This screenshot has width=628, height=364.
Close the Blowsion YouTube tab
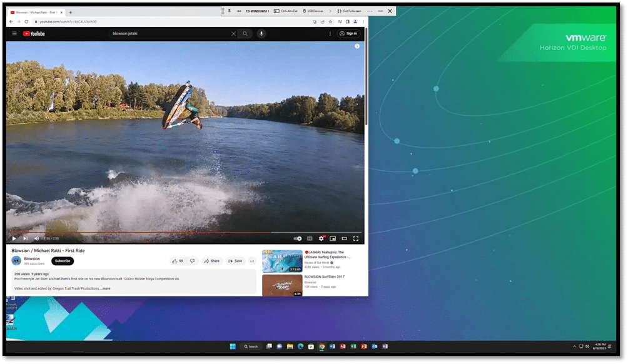point(61,13)
